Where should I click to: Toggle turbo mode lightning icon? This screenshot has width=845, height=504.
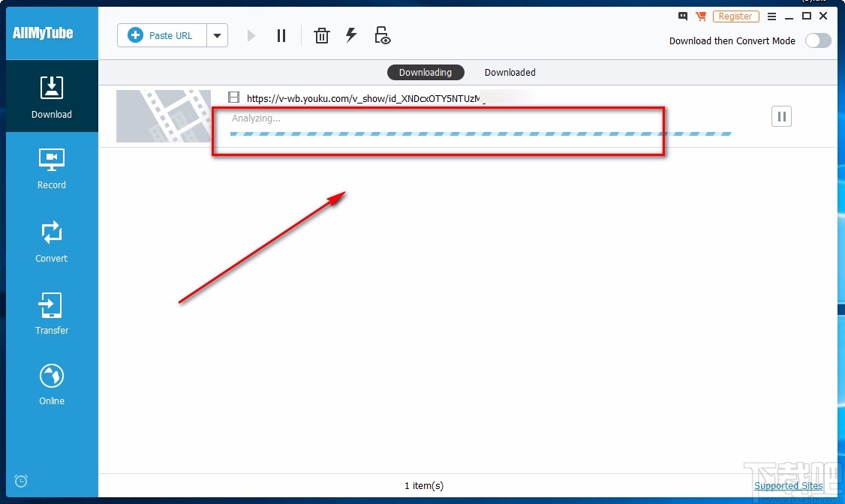coord(351,35)
